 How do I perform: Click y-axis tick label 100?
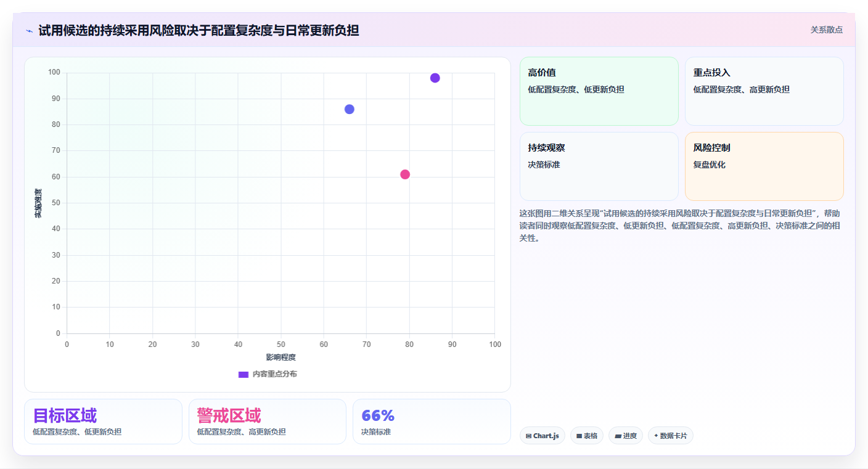(54, 73)
